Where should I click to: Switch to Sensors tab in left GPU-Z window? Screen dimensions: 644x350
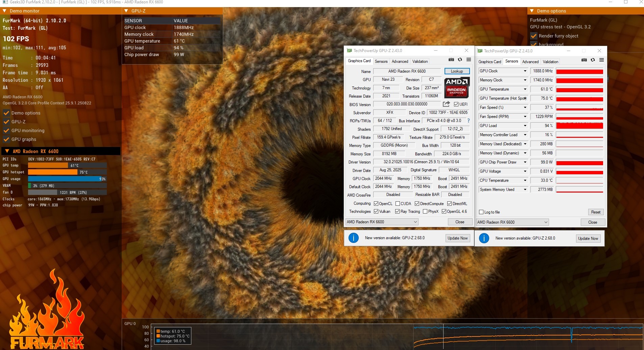(381, 61)
